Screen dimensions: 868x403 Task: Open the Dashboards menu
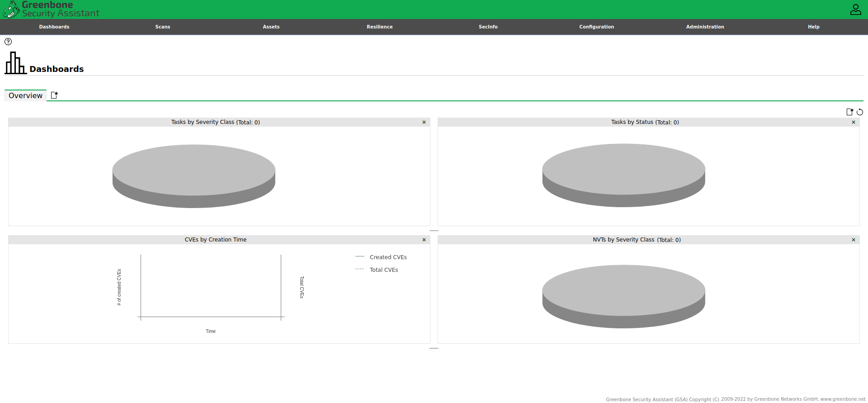[54, 27]
